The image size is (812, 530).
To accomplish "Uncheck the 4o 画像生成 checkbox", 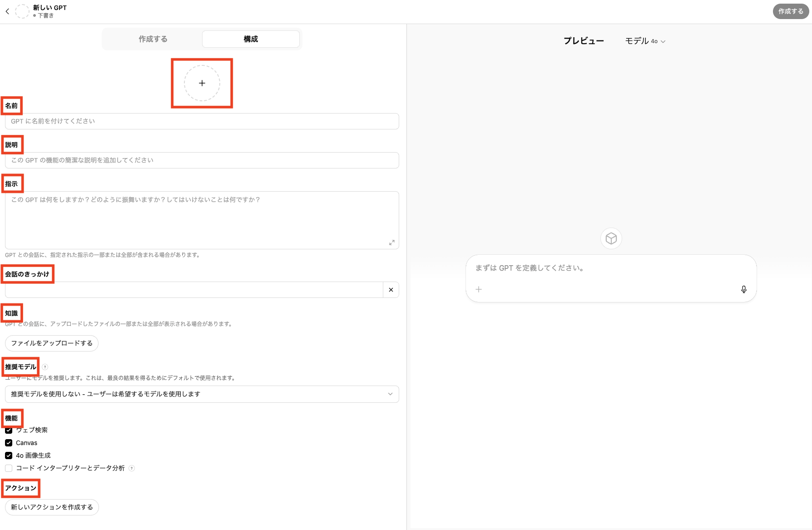I will (x=9, y=456).
